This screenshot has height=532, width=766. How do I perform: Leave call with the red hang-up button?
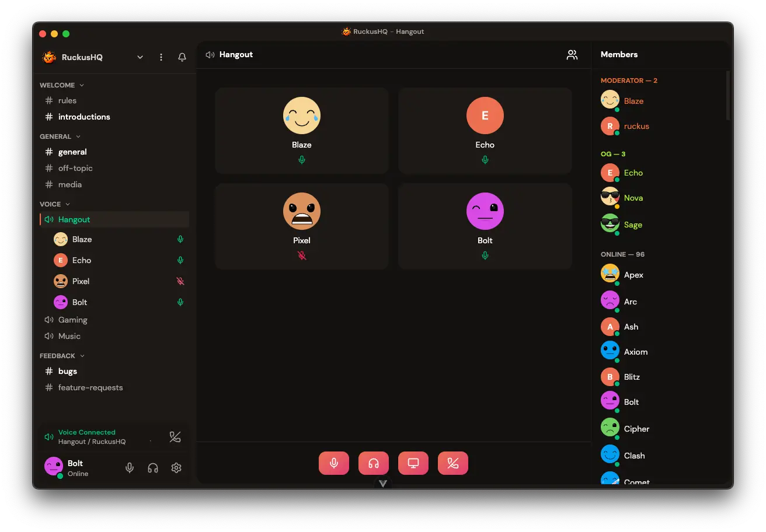(x=453, y=463)
